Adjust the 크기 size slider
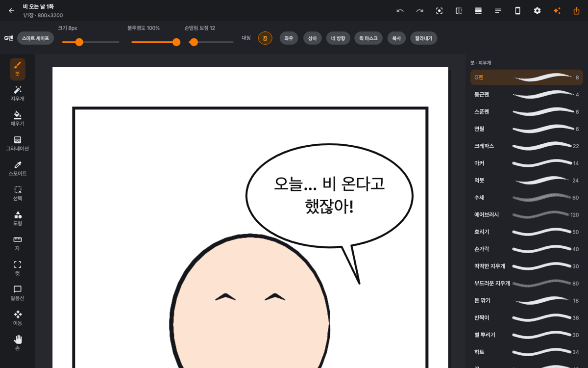The height and width of the screenshot is (368, 588). [x=91, y=42]
